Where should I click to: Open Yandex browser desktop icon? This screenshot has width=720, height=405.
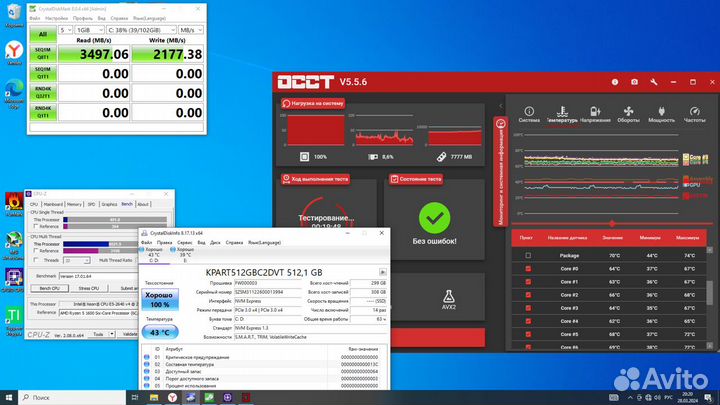point(14,50)
